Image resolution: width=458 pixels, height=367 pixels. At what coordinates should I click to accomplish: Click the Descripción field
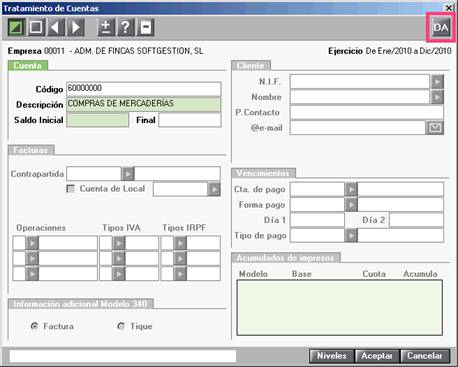pos(144,104)
